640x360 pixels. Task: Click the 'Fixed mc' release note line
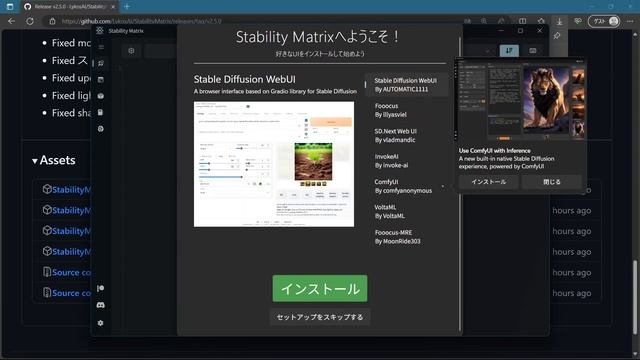(71, 43)
